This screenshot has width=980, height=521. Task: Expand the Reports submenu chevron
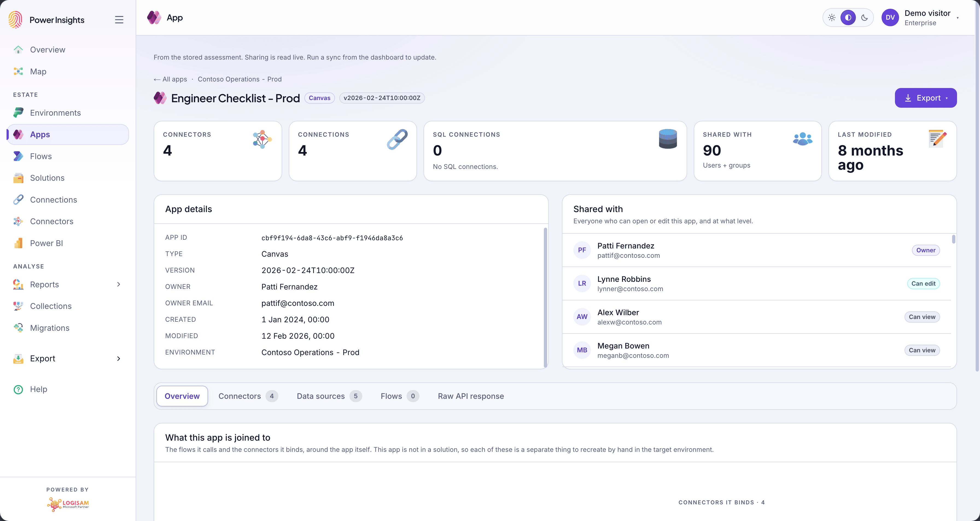(119, 285)
